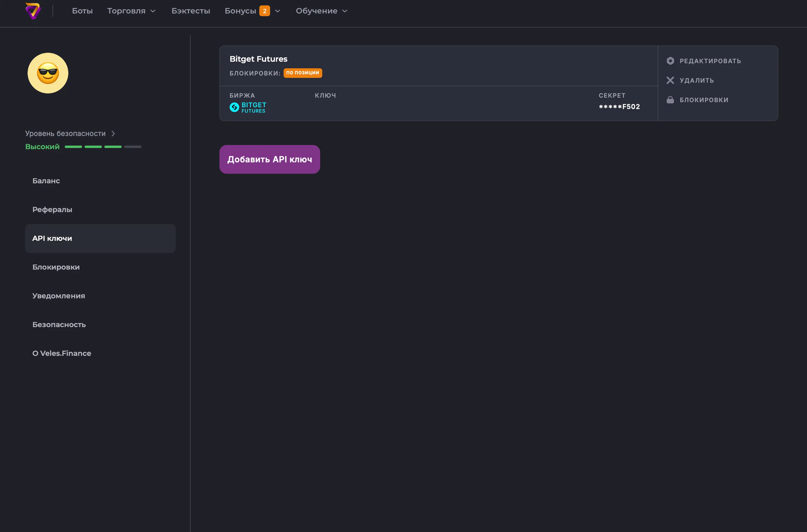Click the X icon next to Удалить
Image resolution: width=807 pixels, height=532 pixels.
(670, 80)
